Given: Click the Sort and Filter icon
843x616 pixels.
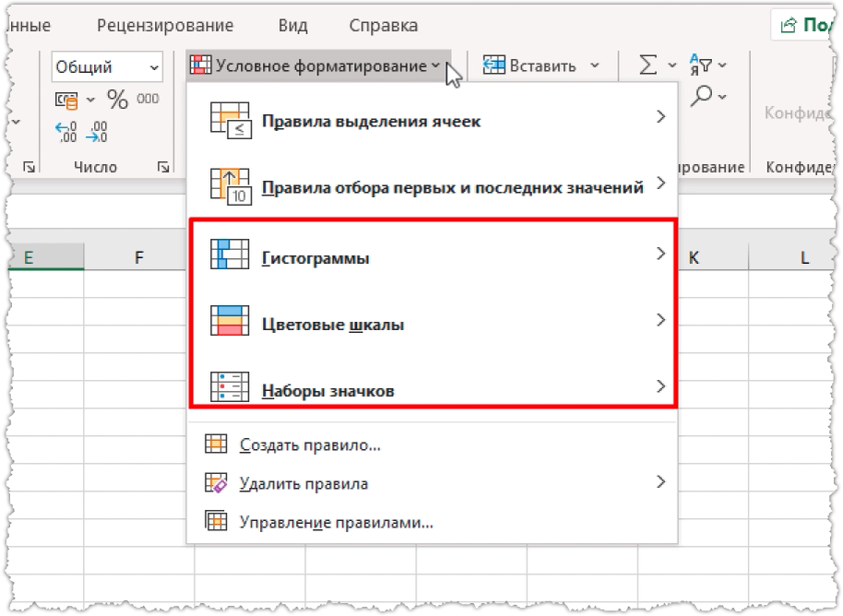Looking at the screenshot, I should 701,65.
